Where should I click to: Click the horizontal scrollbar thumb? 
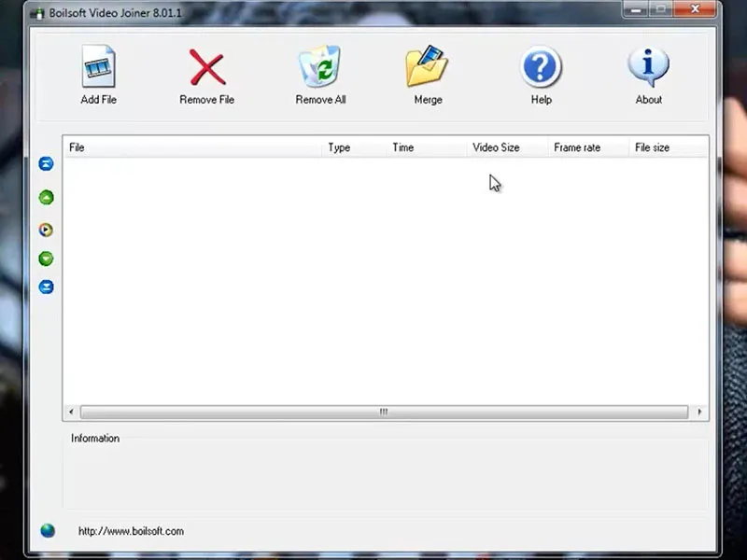[x=384, y=412]
